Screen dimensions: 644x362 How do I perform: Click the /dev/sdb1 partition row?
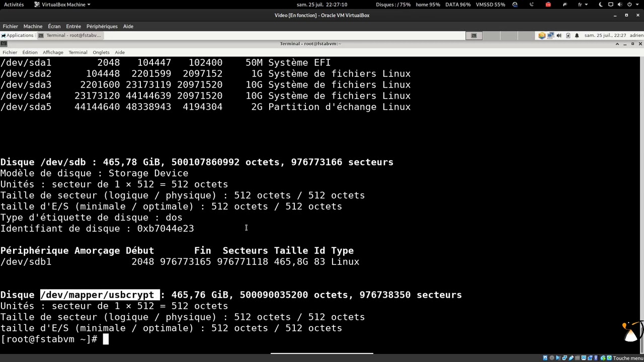tap(180, 262)
